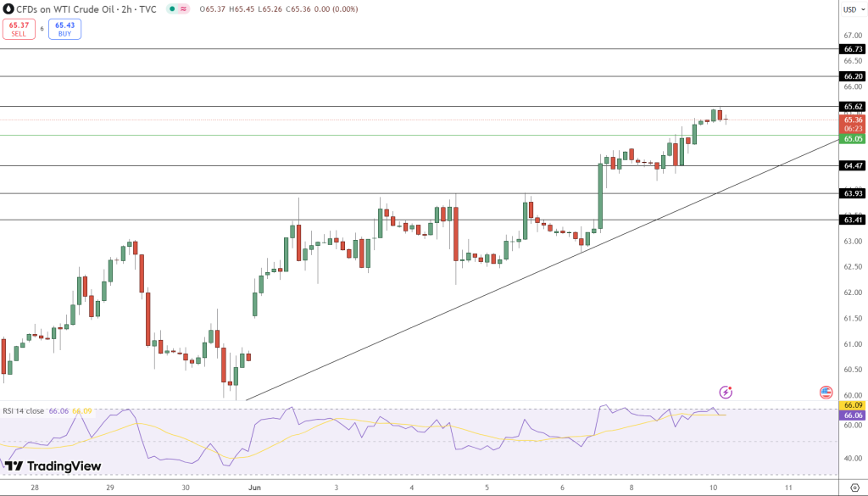
Task: Click the pink approximate-data indicator icon
Action: [x=183, y=9]
